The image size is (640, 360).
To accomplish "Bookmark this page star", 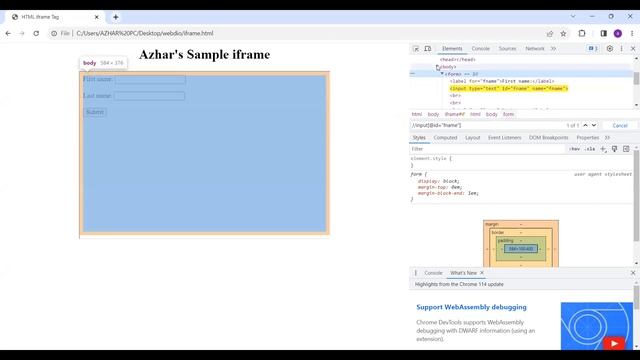I will (x=563, y=33).
